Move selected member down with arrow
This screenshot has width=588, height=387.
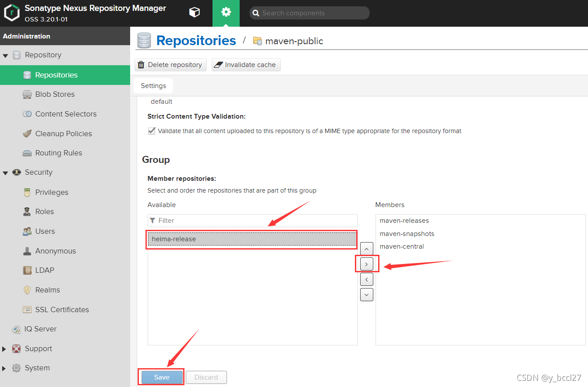click(366, 295)
